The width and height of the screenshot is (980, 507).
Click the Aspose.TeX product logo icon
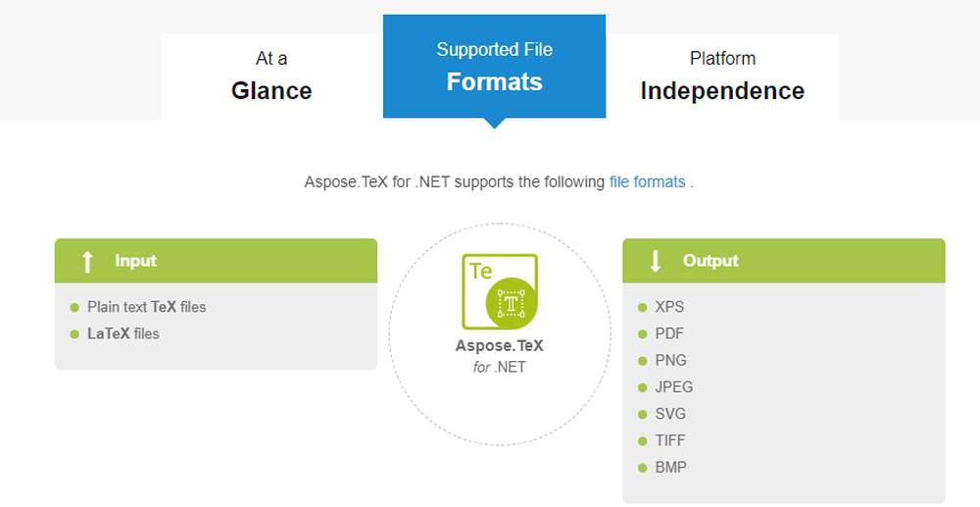tap(499, 291)
